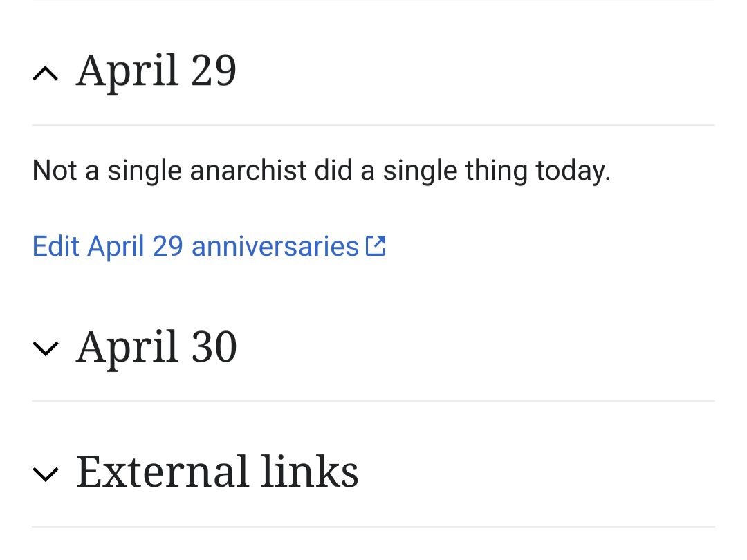The width and height of the screenshot is (747, 560).
Task: Expand the April 30 section chevron
Action: (46, 349)
